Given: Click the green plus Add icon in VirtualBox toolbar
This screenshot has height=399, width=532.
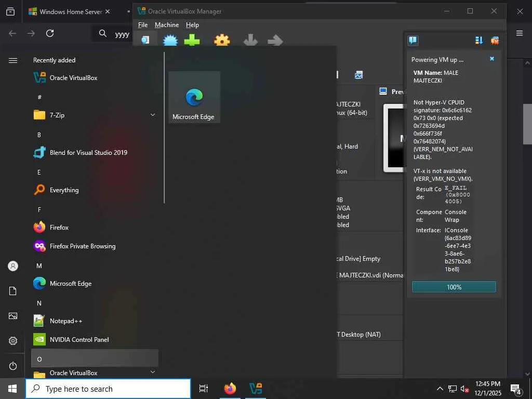Looking at the screenshot, I should tap(192, 41).
